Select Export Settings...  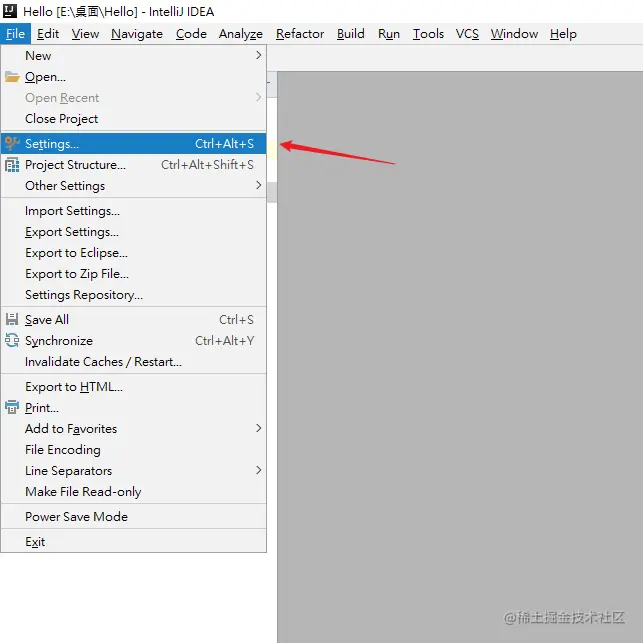click(134, 232)
